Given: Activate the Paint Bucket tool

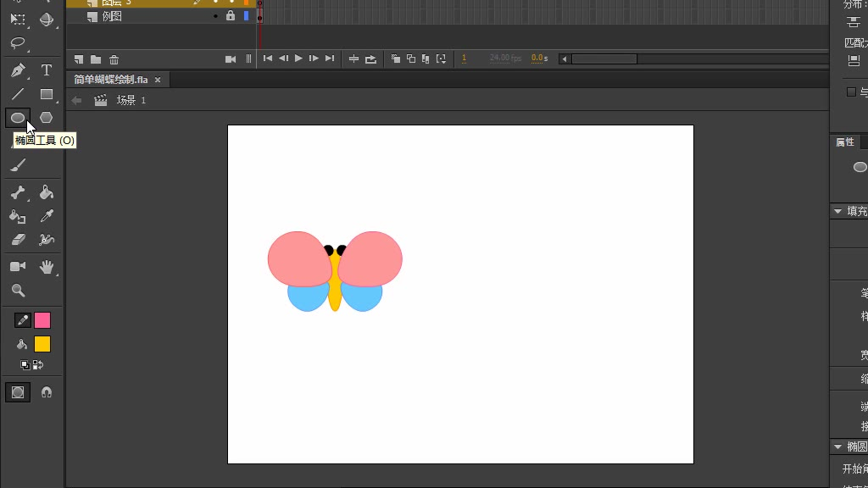Looking at the screenshot, I should coord(47,193).
